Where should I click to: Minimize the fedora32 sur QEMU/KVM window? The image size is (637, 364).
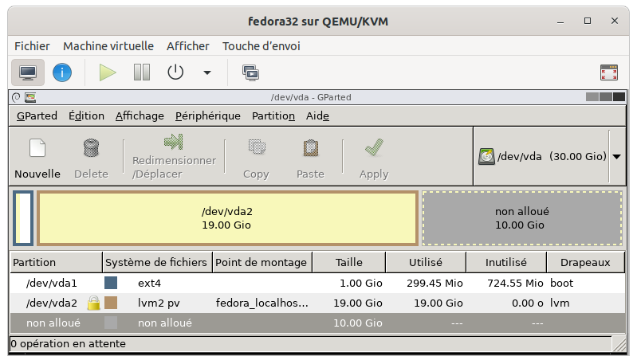tap(560, 21)
